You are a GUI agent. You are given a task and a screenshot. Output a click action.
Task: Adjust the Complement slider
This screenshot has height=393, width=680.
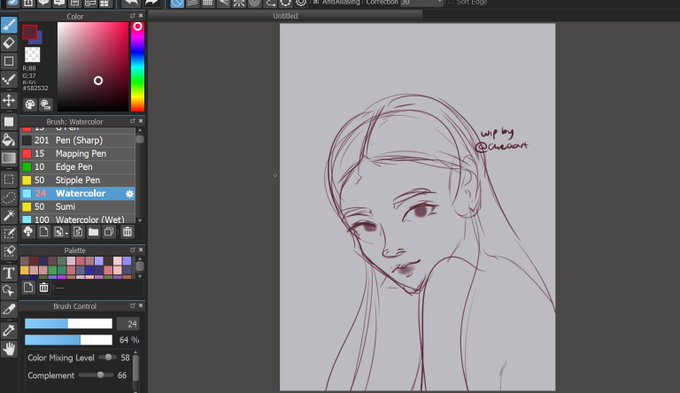point(96,375)
